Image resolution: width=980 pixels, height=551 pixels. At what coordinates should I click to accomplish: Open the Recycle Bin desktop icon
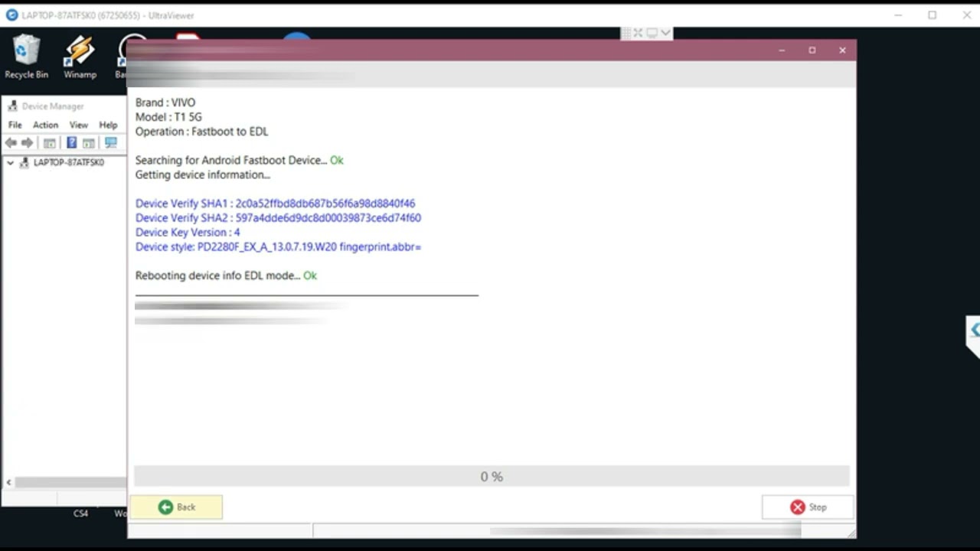point(26,57)
